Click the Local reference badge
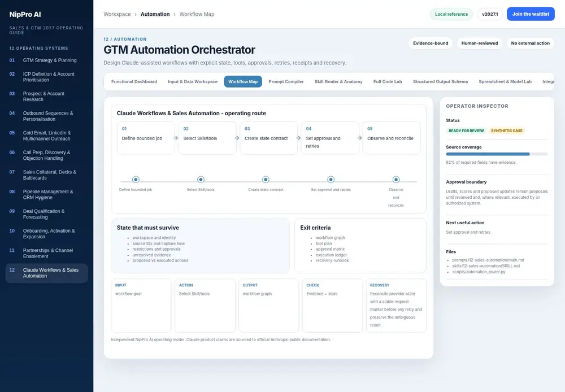This screenshot has height=392, width=565. coord(451,14)
